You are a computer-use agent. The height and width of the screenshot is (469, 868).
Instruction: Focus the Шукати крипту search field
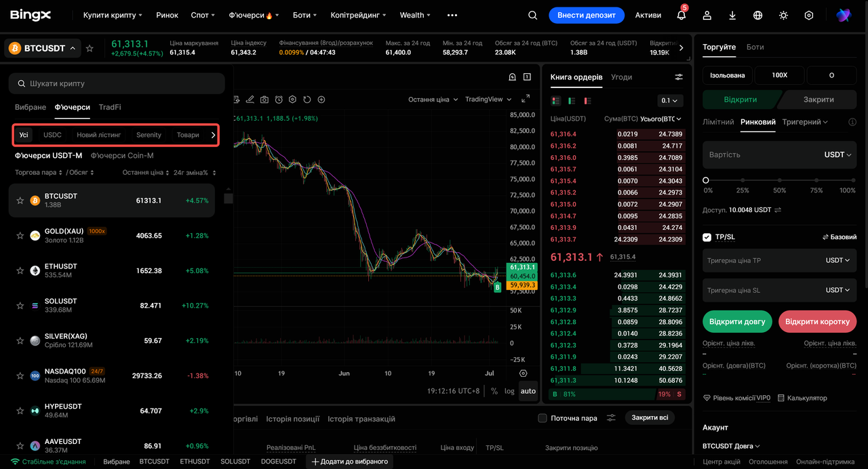pyautogui.click(x=117, y=83)
